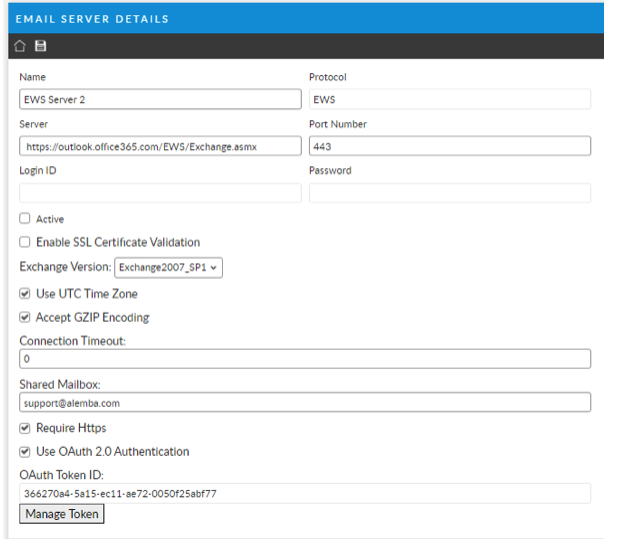Enable the Active checkbox

point(25,219)
